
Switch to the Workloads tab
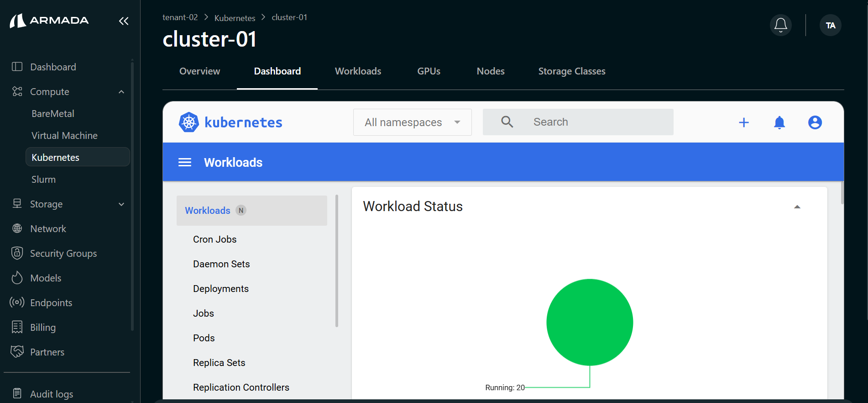[358, 71]
